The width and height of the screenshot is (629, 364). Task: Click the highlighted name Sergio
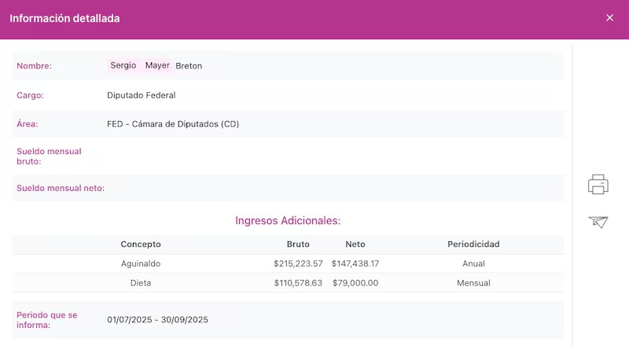(x=123, y=66)
